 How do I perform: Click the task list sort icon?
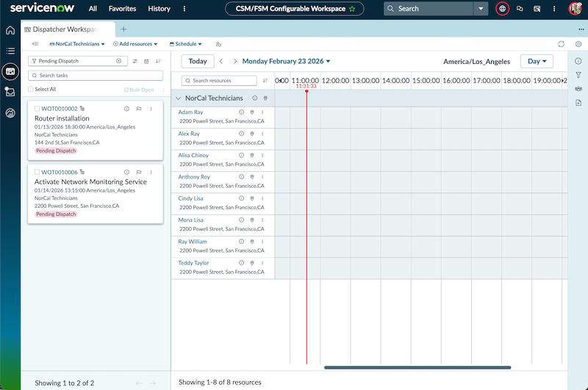click(x=158, y=61)
